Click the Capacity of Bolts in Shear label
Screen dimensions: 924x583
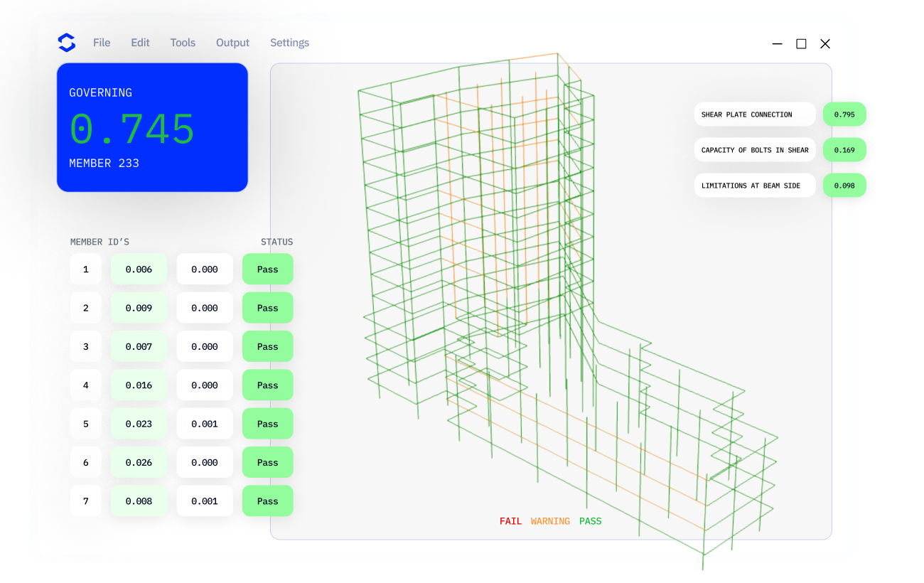755,150
